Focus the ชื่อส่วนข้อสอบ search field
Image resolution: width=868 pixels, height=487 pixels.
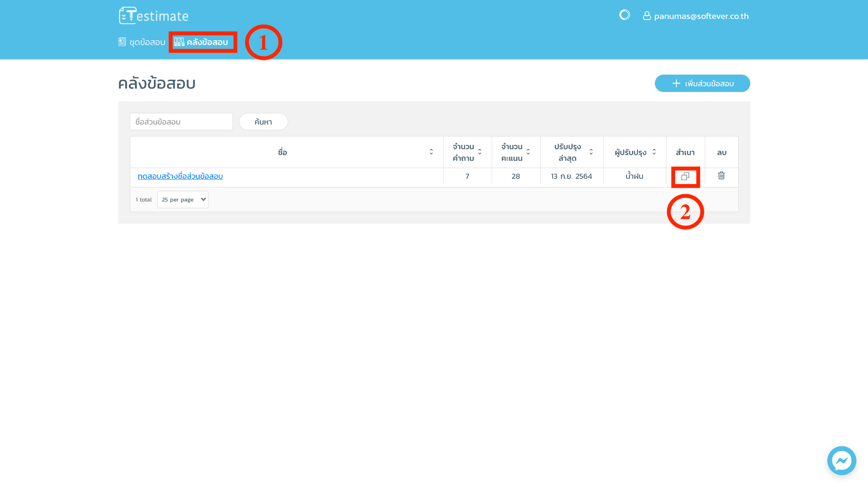[x=181, y=122]
